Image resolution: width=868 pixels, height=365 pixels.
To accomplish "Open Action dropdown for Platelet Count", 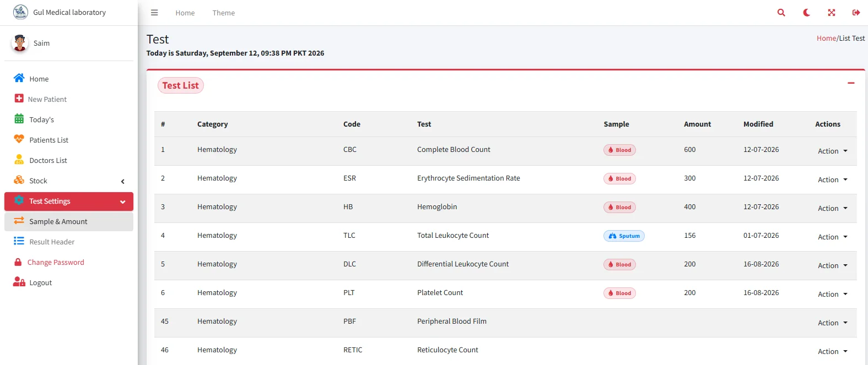I will click(x=832, y=294).
